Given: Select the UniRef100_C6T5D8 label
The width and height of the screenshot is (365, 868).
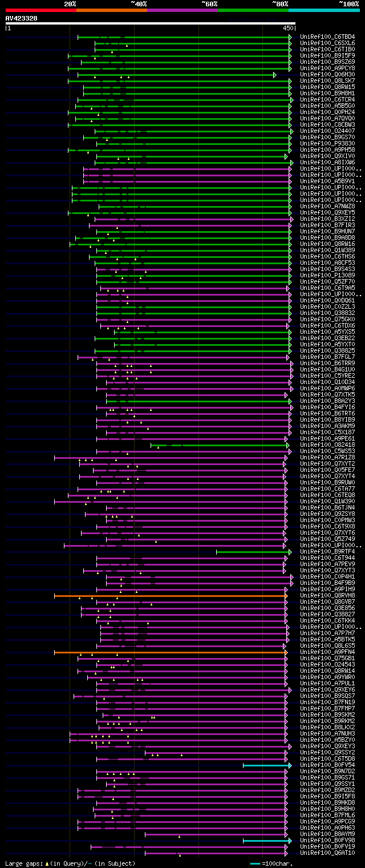Looking at the screenshot, I should 327,758.
